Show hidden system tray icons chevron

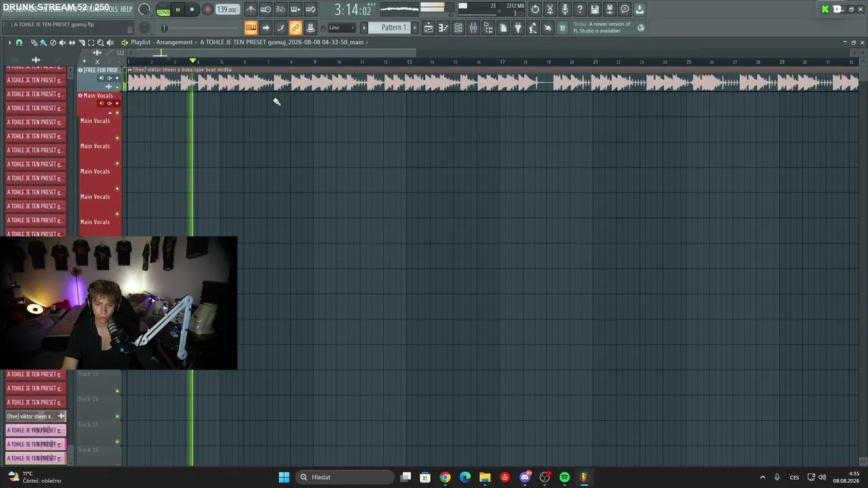tap(762, 477)
